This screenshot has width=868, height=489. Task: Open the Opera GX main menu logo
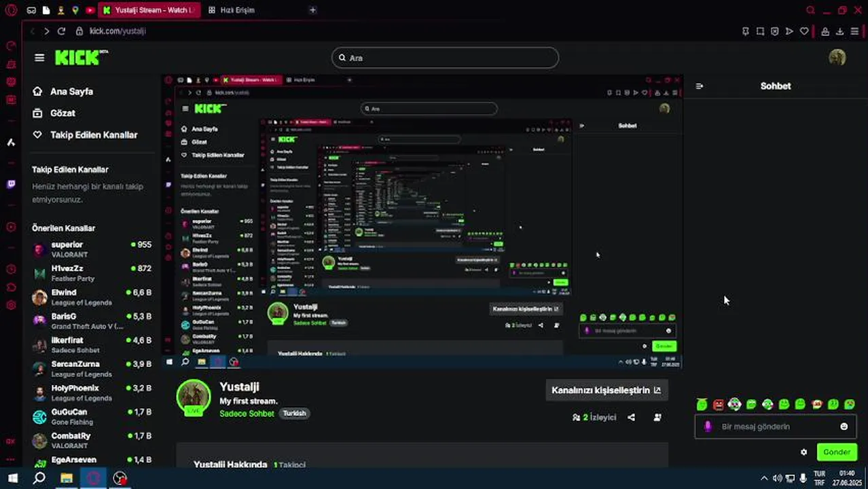[x=12, y=10]
